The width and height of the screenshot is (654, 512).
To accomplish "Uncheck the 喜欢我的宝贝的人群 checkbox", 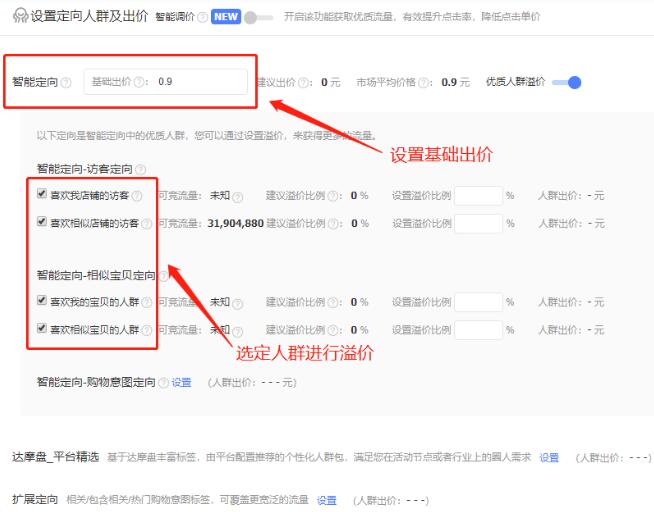I will pos(42,300).
